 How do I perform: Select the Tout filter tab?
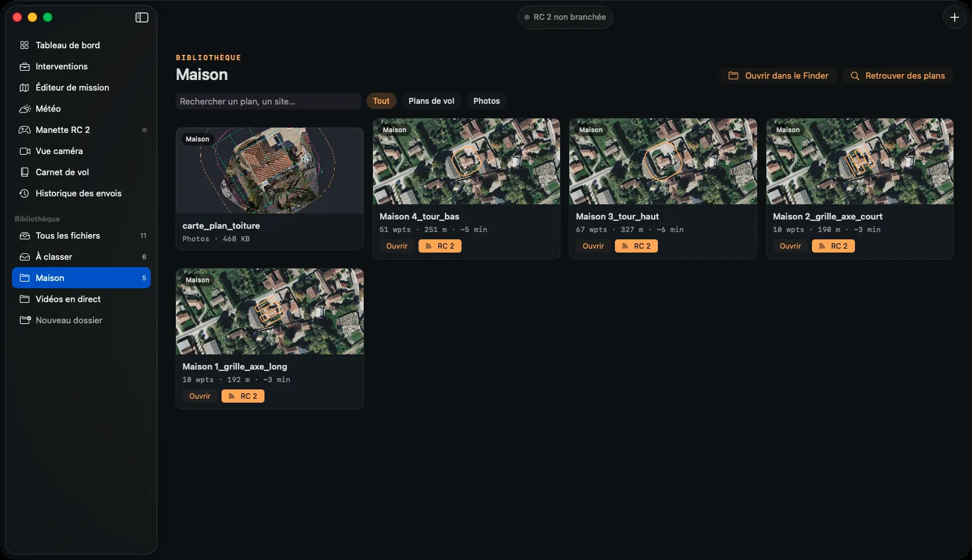[381, 101]
